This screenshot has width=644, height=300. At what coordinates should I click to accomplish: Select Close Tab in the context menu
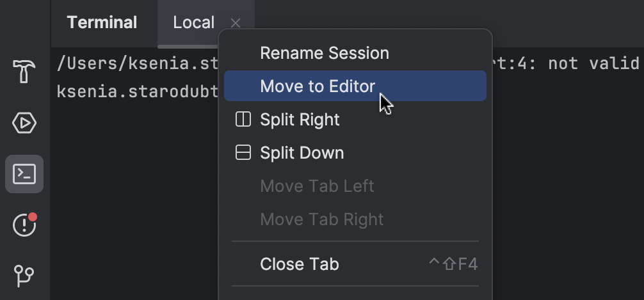299,264
